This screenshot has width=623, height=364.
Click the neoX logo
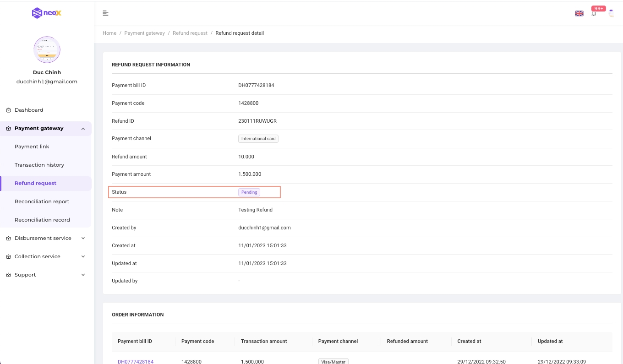tap(47, 13)
